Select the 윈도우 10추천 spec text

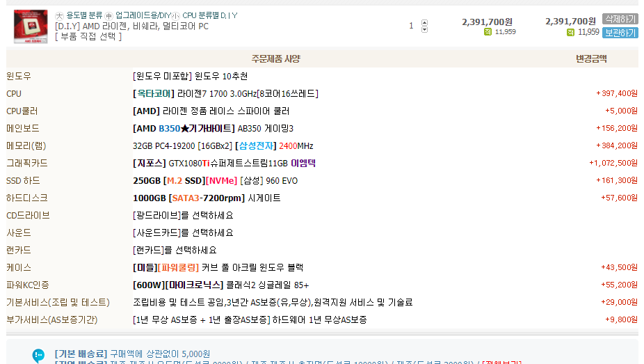[x=191, y=77]
